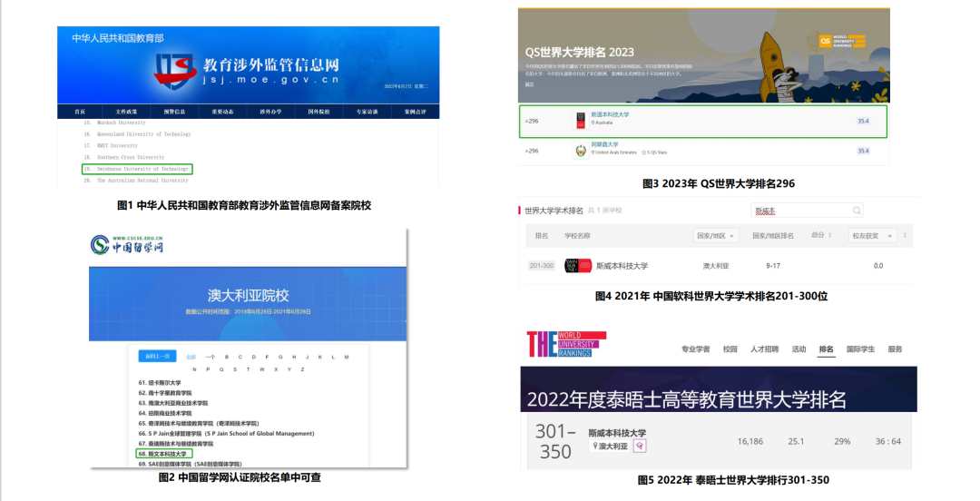Filter Australian schools by letter B

pyautogui.click(x=226, y=357)
